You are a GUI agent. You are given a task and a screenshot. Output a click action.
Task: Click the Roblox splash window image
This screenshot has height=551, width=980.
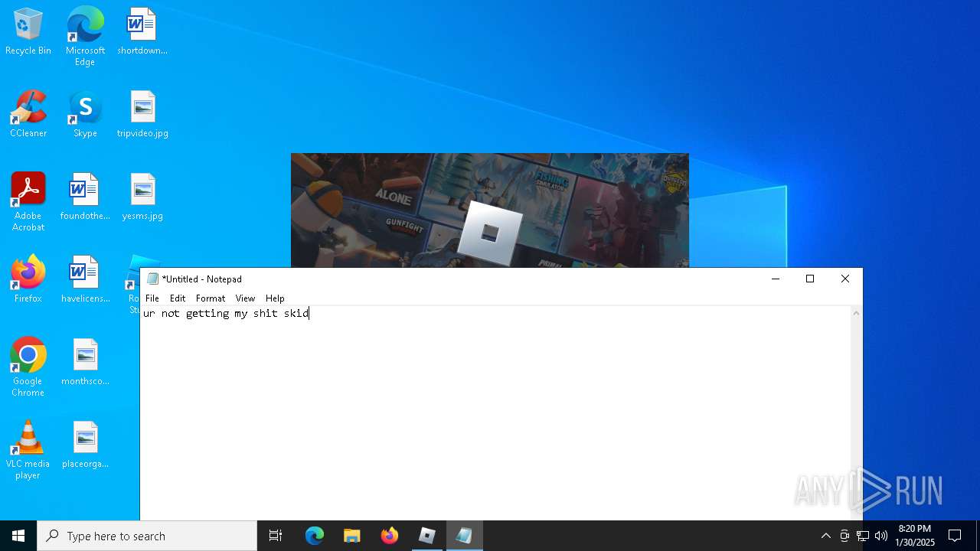pos(490,210)
